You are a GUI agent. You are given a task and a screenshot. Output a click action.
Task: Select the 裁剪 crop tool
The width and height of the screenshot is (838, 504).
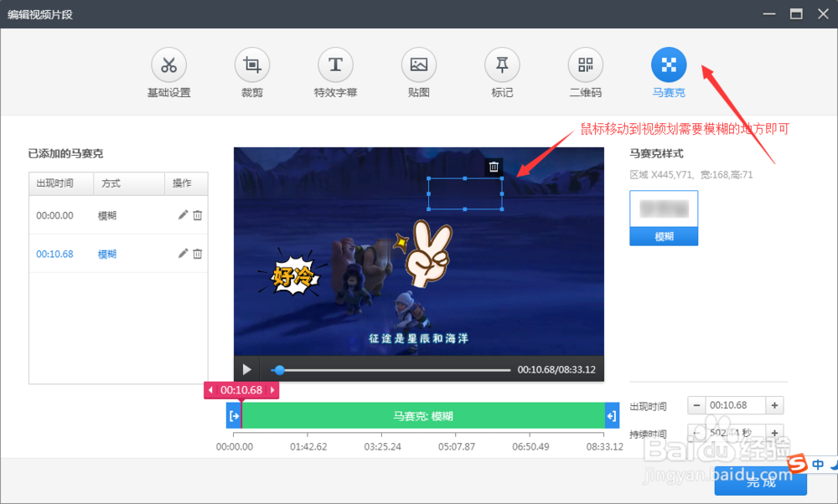pyautogui.click(x=251, y=71)
